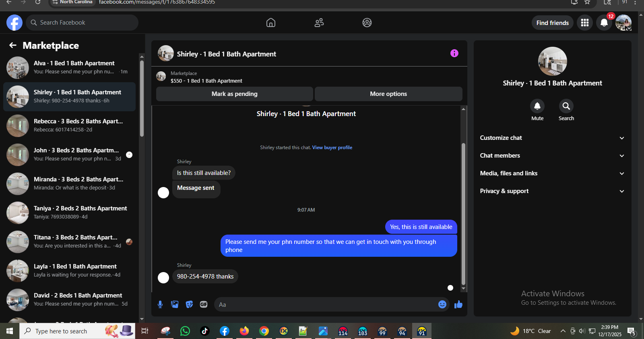The height and width of the screenshot is (339, 644).
Task: Click the browser address bar URL
Action: pos(157,2)
